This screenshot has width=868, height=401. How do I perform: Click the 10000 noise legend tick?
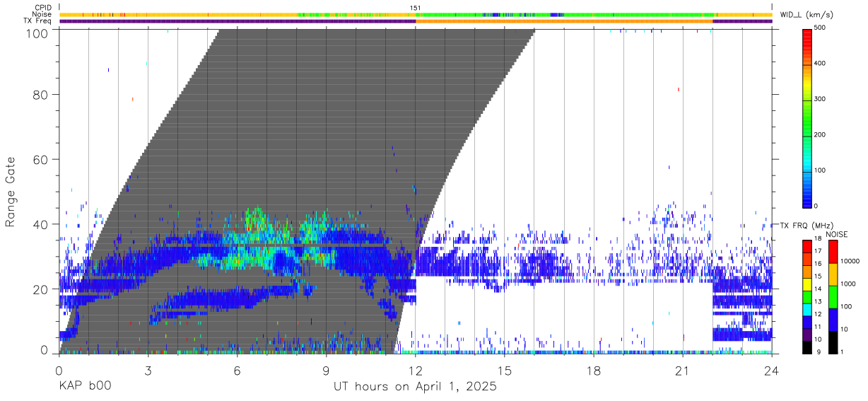coord(849,261)
